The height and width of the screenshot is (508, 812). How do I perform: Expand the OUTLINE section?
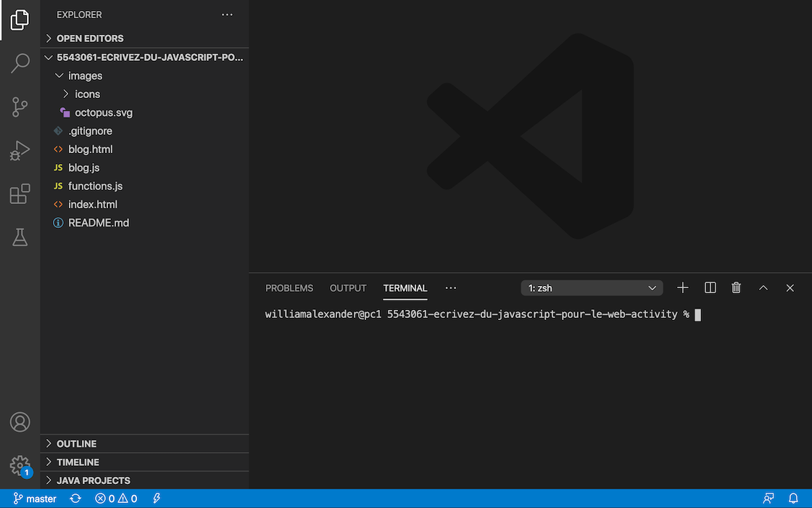tap(78, 443)
